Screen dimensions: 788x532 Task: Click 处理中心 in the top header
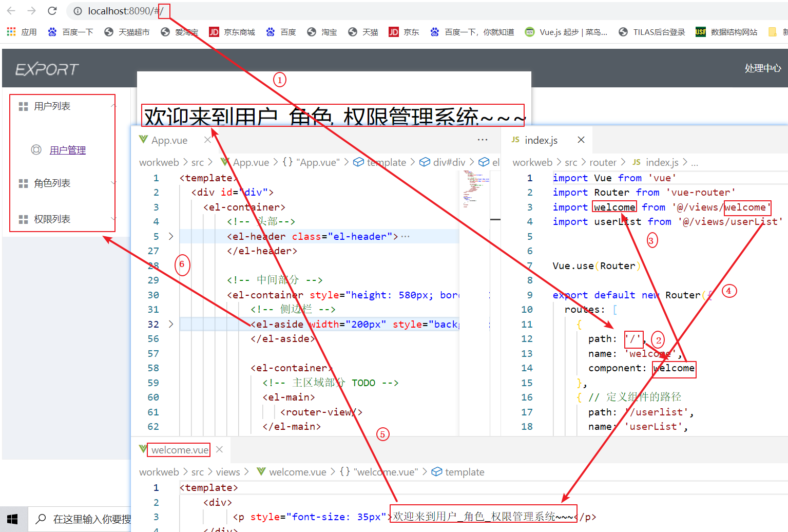point(763,68)
